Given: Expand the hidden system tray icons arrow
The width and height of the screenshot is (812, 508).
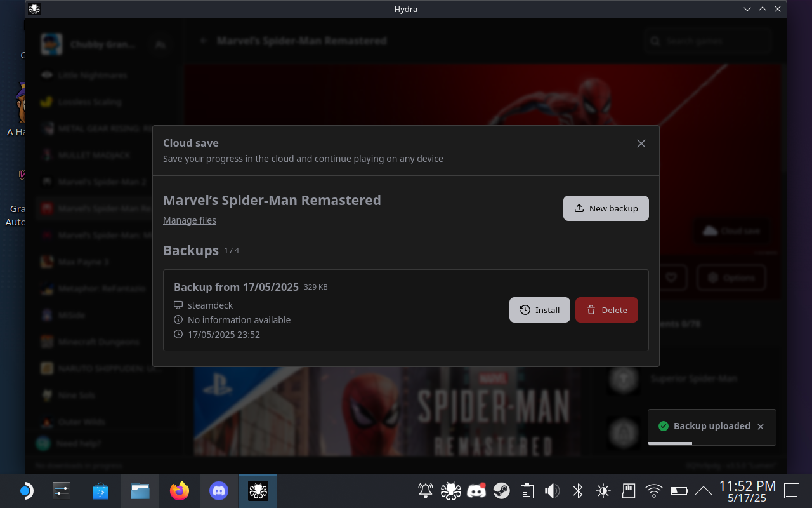Looking at the screenshot, I should [703, 491].
